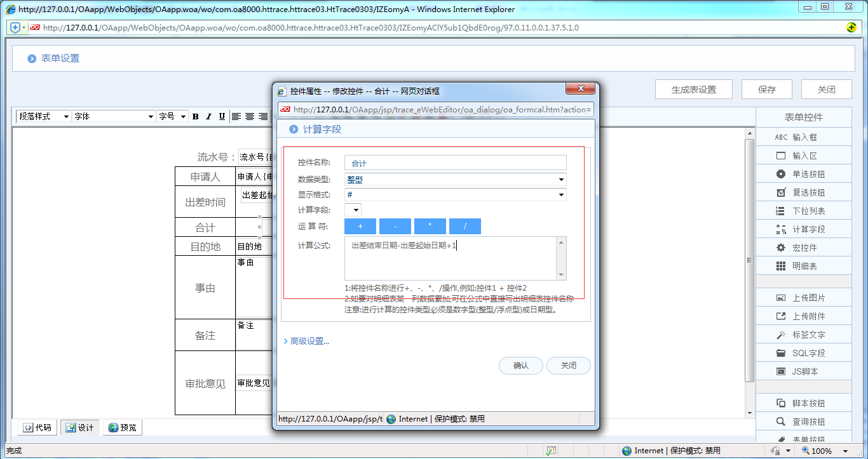Click the 上传图片 control
This screenshot has height=459, width=868.
[803, 298]
